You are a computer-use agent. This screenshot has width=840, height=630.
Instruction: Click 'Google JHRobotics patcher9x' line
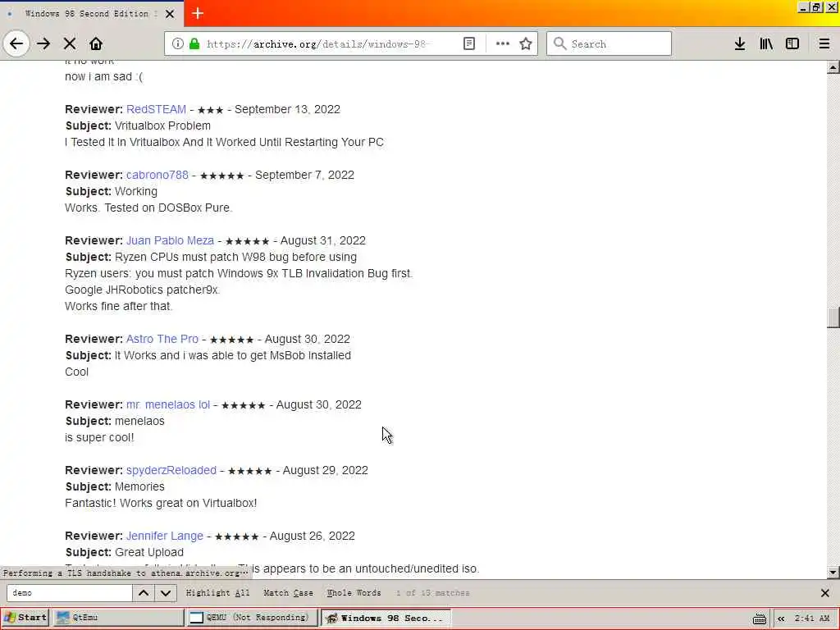tap(143, 290)
